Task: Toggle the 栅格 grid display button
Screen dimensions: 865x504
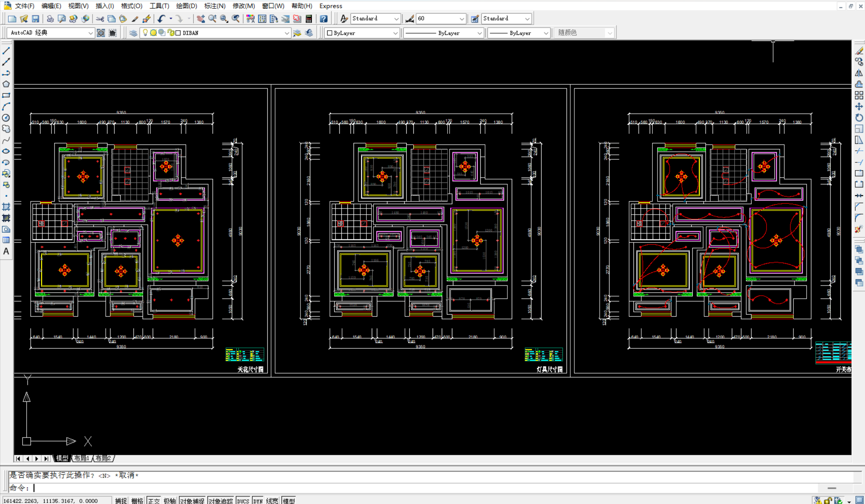Action: 137,501
